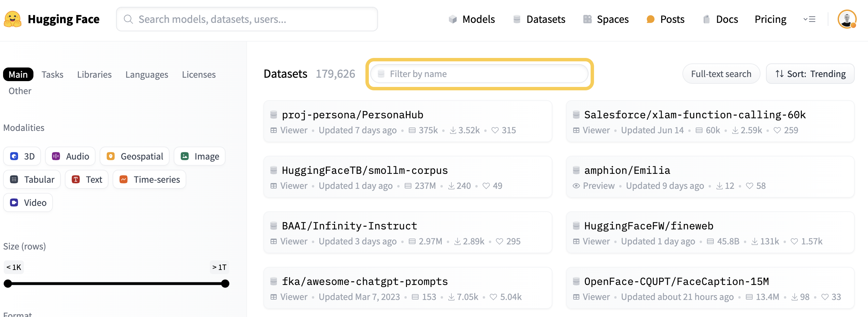Open the Posts speech-bubble icon
The height and width of the screenshot is (317, 868).
pyautogui.click(x=650, y=19)
